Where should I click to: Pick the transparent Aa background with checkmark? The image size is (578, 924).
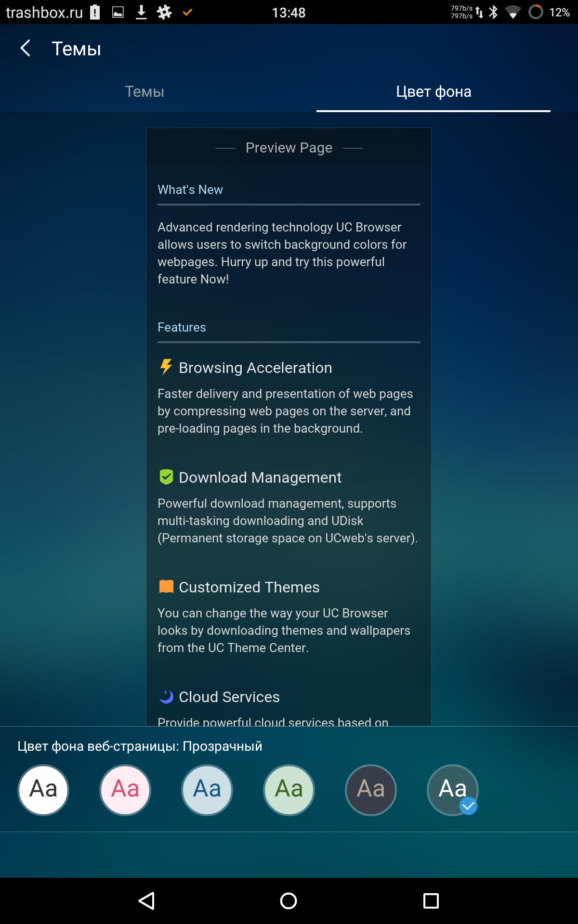[453, 790]
